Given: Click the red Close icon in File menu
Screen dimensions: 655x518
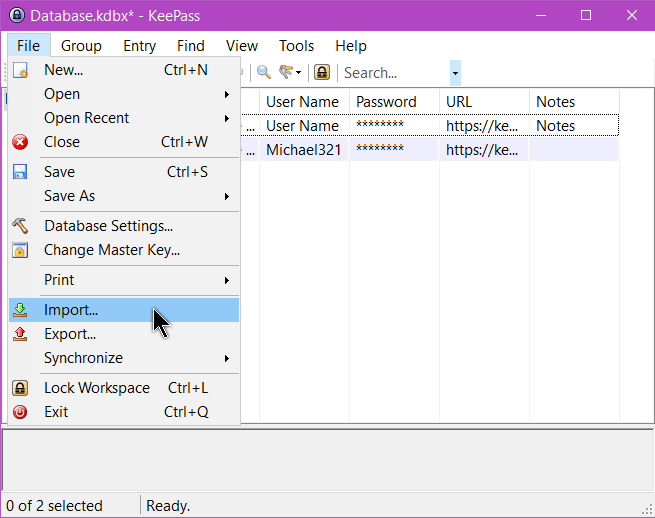Looking at the screenshot, I should click(20, 142).
